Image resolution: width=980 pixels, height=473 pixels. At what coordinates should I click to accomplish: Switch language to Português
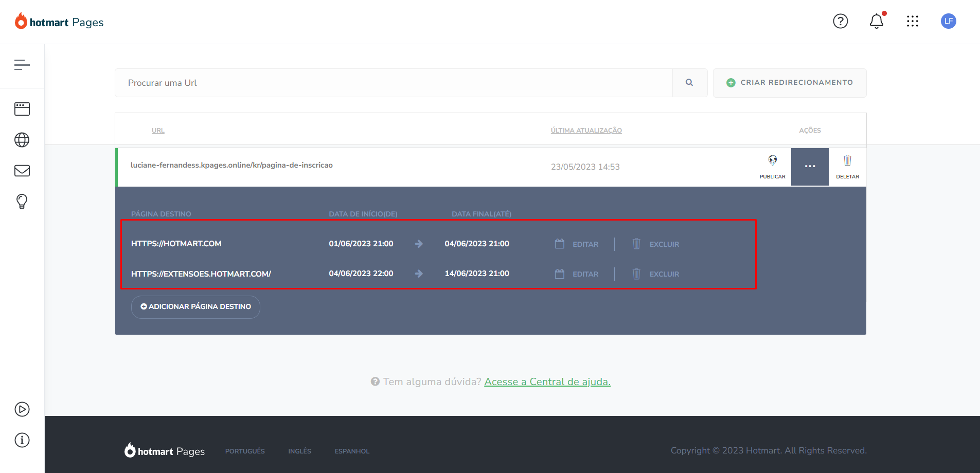click(x=245, y=451)
